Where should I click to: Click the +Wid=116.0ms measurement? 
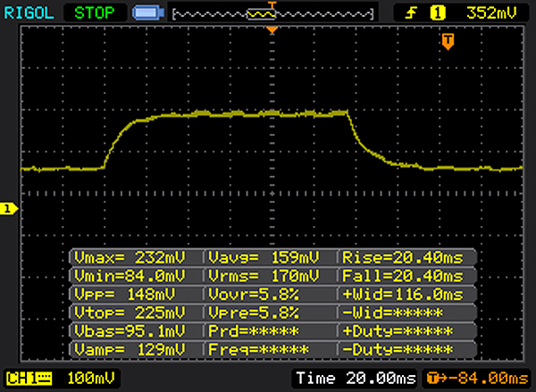403,295
